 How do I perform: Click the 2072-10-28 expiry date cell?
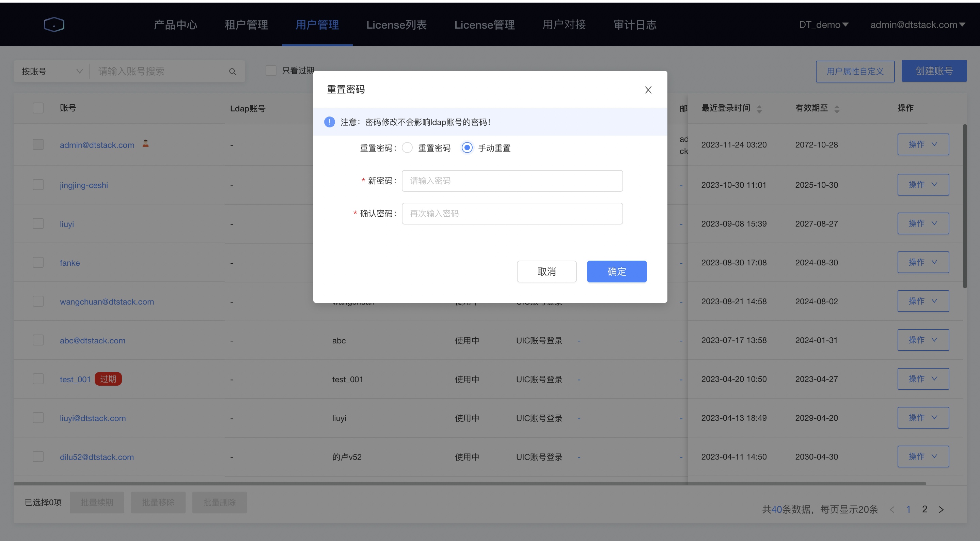pos(817,145)
